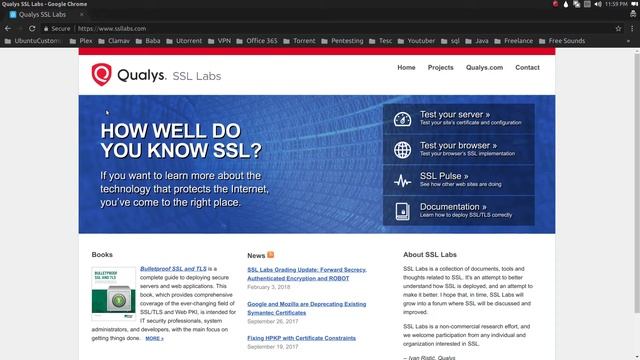640x360 pixels.
Task: Open the Office 365 bookmark folder
Action: coord(257,41)
